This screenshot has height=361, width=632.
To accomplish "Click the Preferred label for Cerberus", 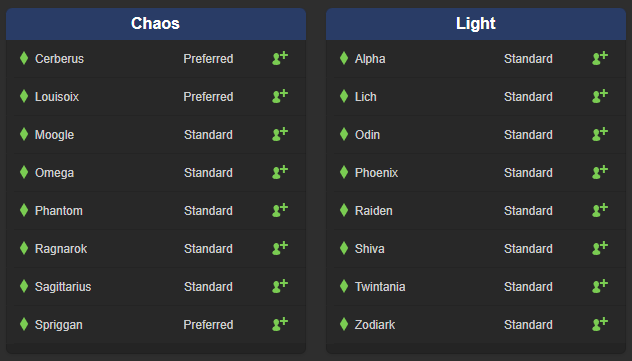I will (x=208, y=59).
